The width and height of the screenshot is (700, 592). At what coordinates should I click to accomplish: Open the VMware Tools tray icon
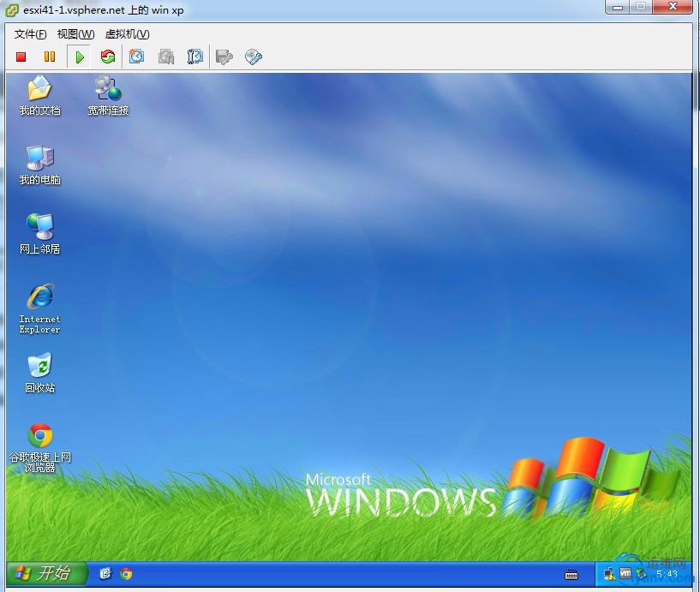(x=625, y=573)
